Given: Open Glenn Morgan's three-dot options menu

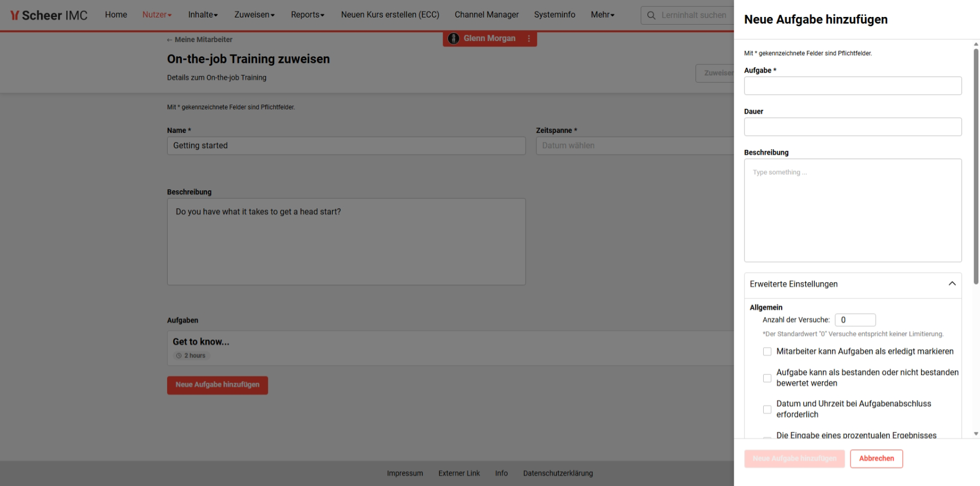Looking at the screenshot, I should tap(529, 38).
